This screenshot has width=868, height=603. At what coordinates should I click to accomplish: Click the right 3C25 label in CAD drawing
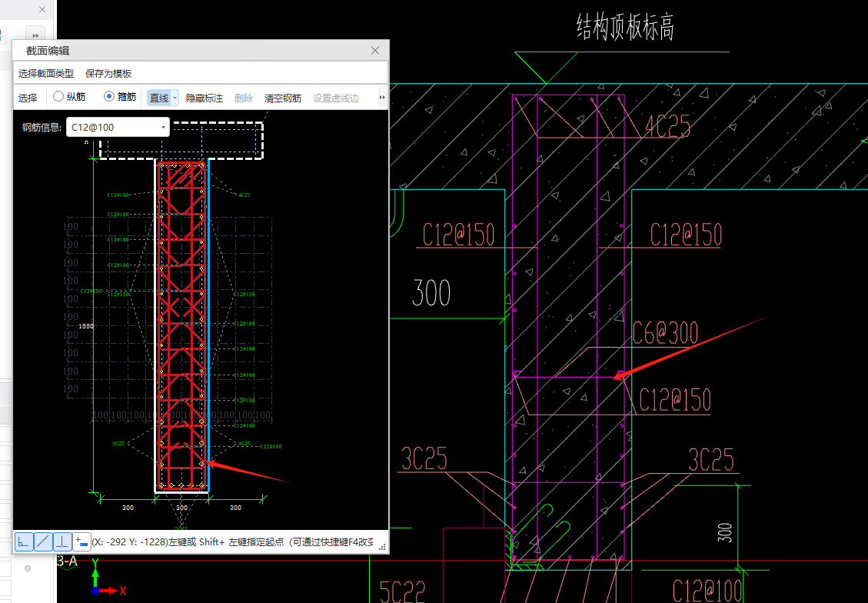(711, 459)
